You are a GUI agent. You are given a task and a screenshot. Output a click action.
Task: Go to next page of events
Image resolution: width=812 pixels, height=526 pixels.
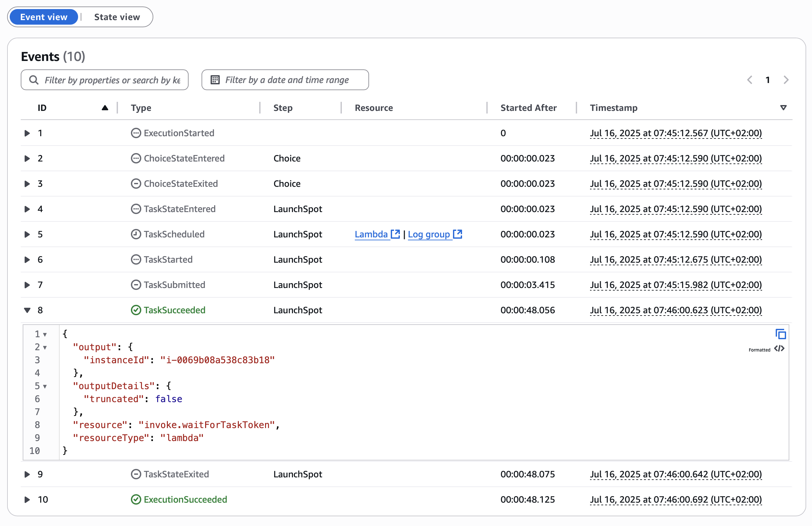[786, 80]
